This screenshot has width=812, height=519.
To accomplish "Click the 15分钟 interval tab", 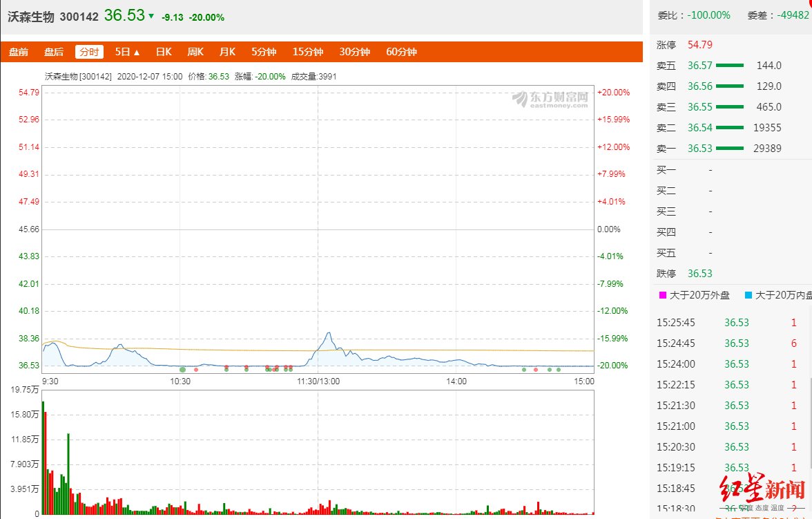I will 307,52.
